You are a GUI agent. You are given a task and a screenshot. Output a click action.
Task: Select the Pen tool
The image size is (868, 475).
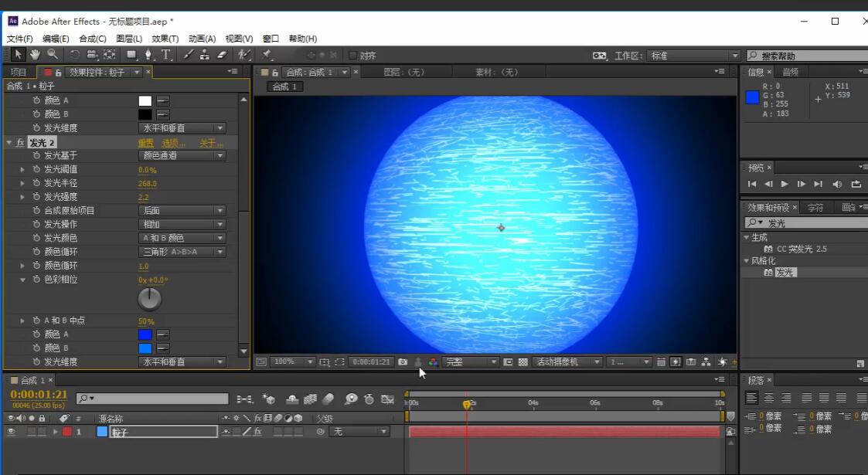click(148, 55)
